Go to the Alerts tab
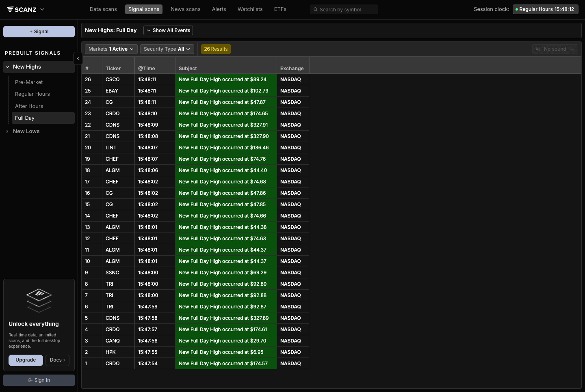This screenshot has width=585, height=392. tap(219, 9)
